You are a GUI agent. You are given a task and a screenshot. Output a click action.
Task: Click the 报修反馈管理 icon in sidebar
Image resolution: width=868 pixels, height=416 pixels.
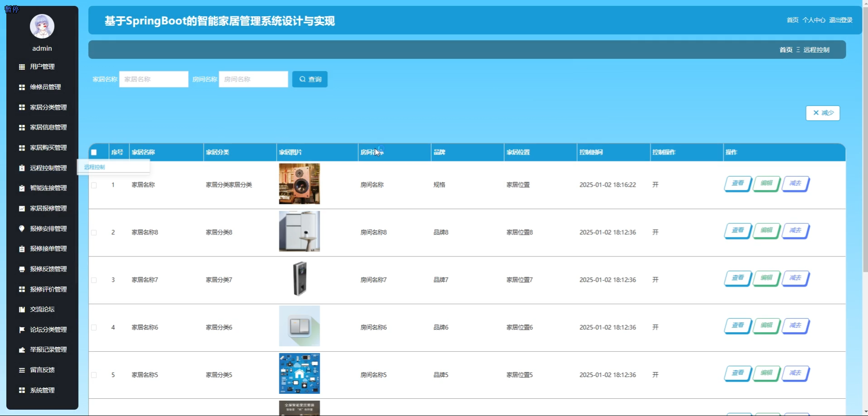[x=22, y=269]
